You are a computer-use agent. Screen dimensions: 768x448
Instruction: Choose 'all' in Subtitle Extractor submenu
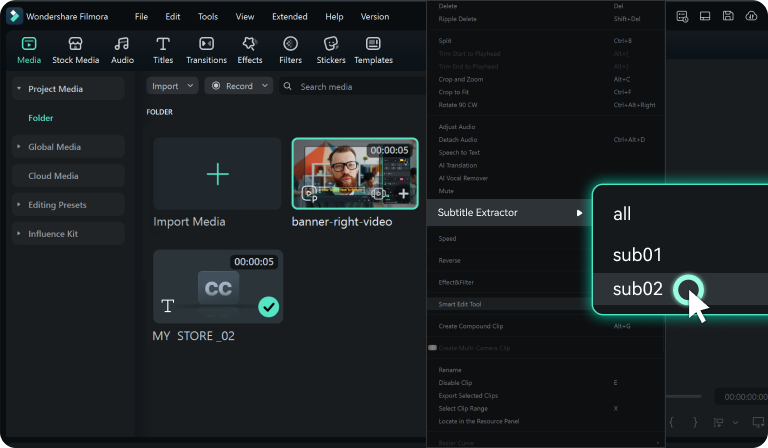[x=680, y=213]
